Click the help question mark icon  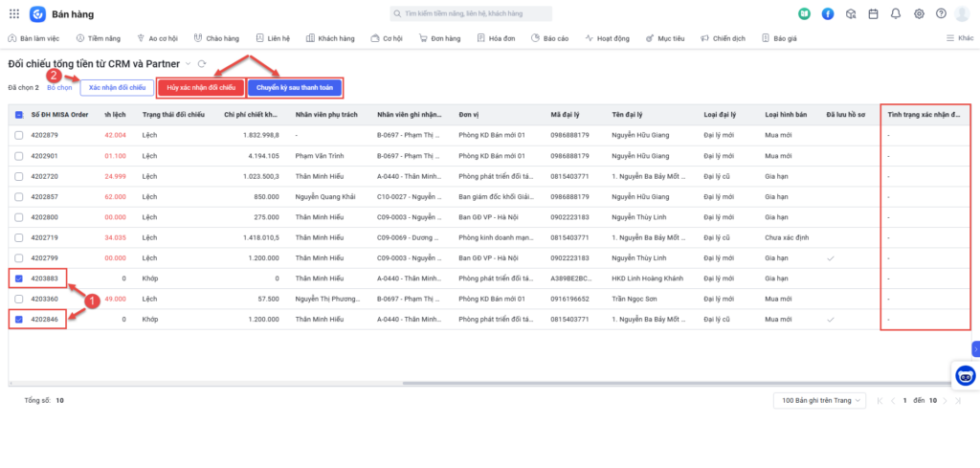pyautogui.click(x=941, y=14)
